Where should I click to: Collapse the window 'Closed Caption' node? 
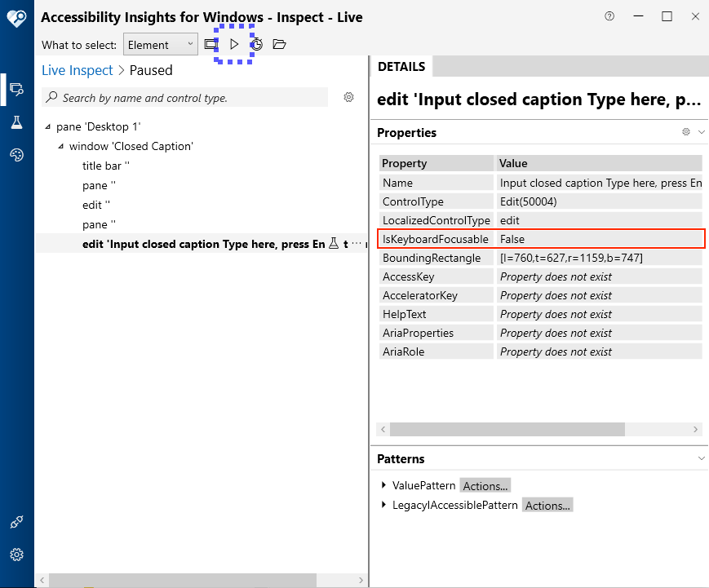60,147
